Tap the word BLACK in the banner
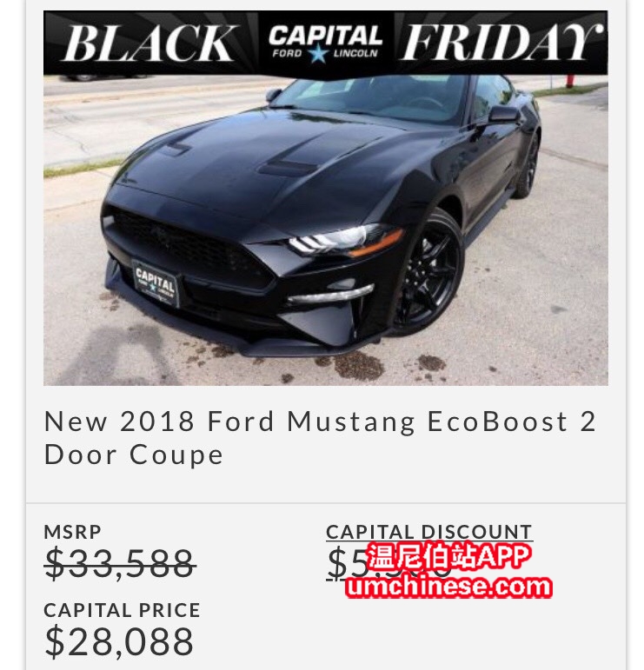Screen dimensions: 644x670 pos(149,43)
